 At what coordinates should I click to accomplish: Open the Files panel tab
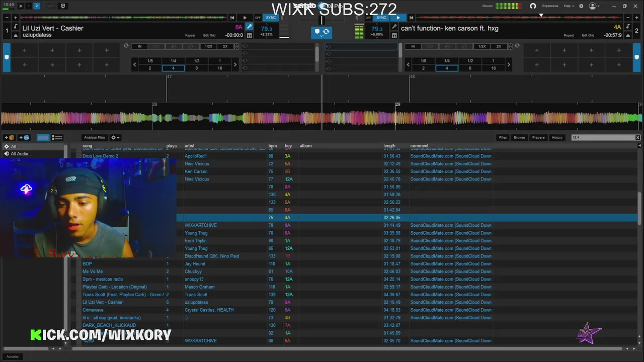tap(503, 137)
